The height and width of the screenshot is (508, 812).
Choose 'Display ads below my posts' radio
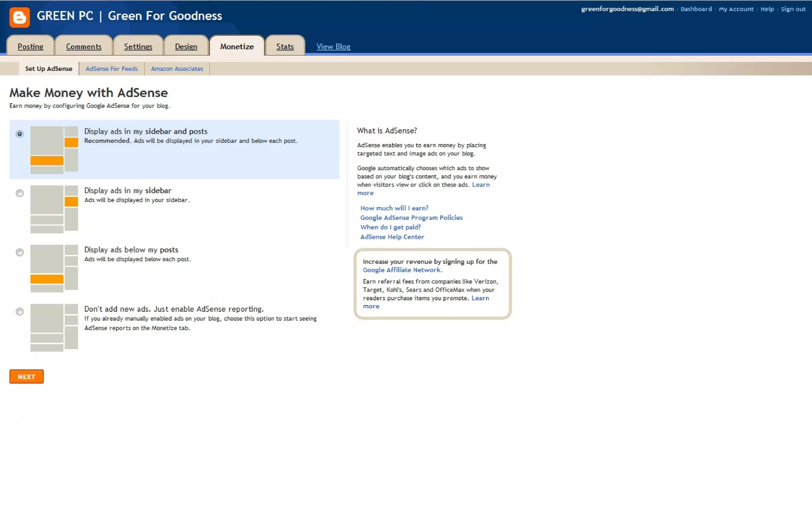19,252
